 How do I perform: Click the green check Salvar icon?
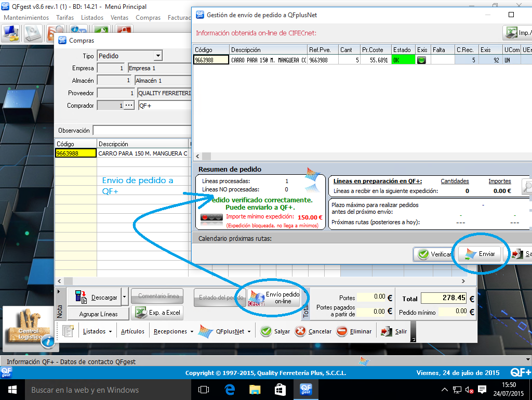pyautogui.click(x=266, y=331)
